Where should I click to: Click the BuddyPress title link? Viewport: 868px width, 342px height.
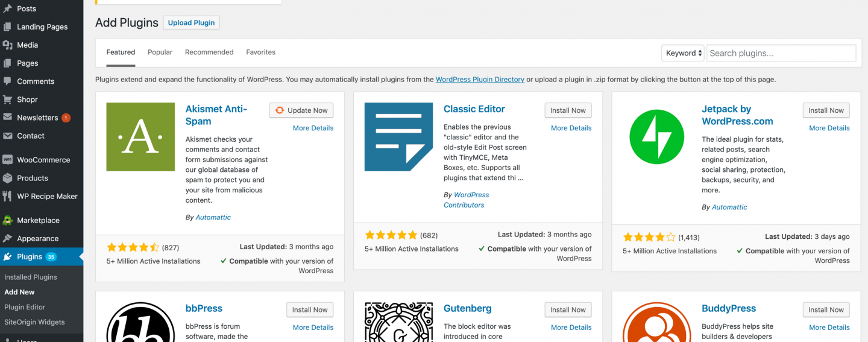click(729, 308)
